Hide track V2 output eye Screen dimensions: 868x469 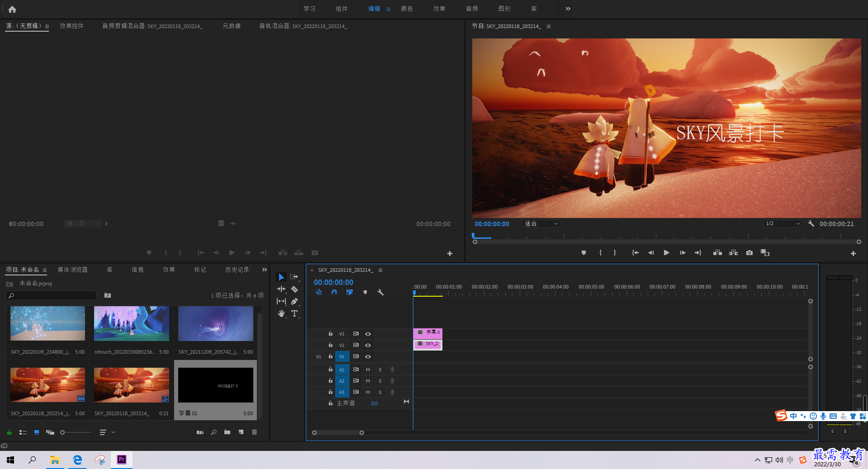click(368, 345)
